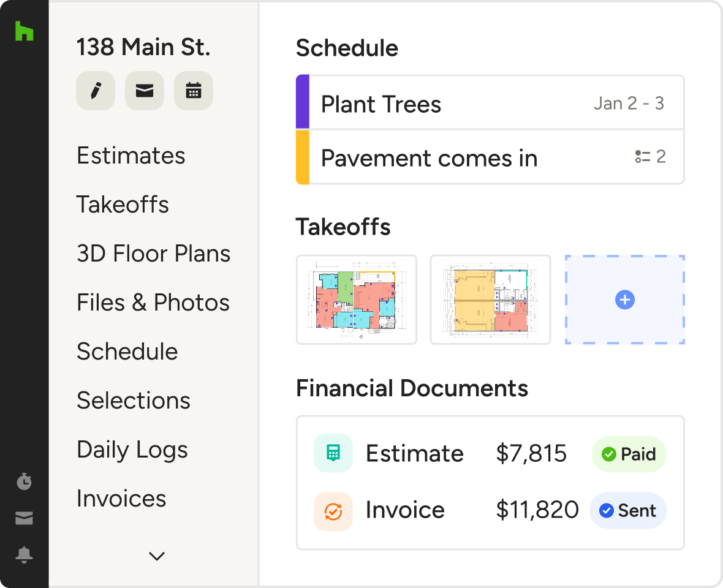
Task: Open the stopwatch timer icon in sidebar
Action: [24, 481]
